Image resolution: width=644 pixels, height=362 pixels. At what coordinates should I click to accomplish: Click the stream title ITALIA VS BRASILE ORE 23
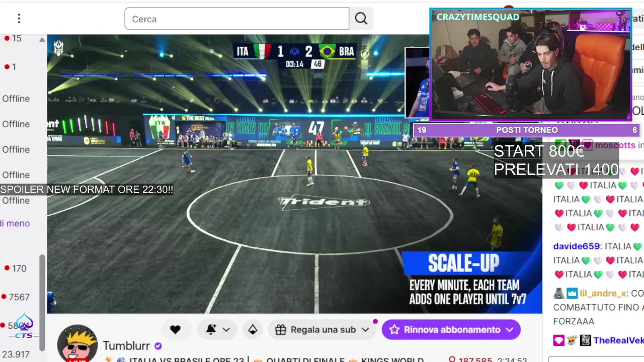[187, 359]
